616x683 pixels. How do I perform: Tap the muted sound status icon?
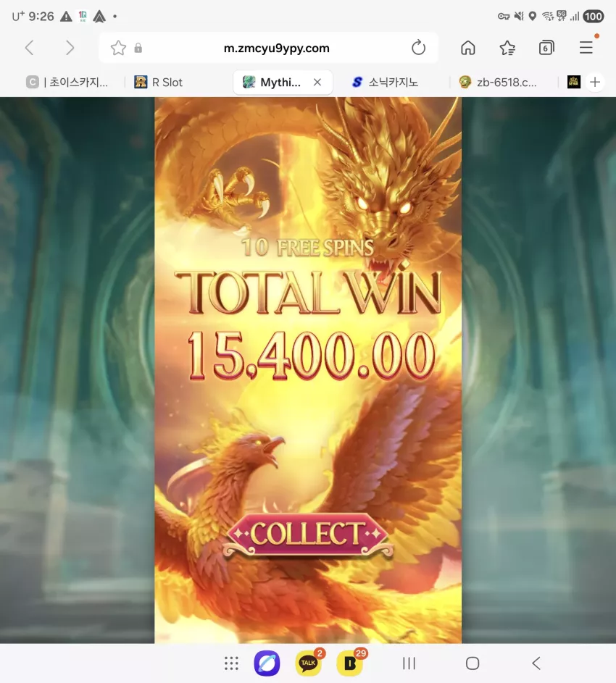(518, 17)
